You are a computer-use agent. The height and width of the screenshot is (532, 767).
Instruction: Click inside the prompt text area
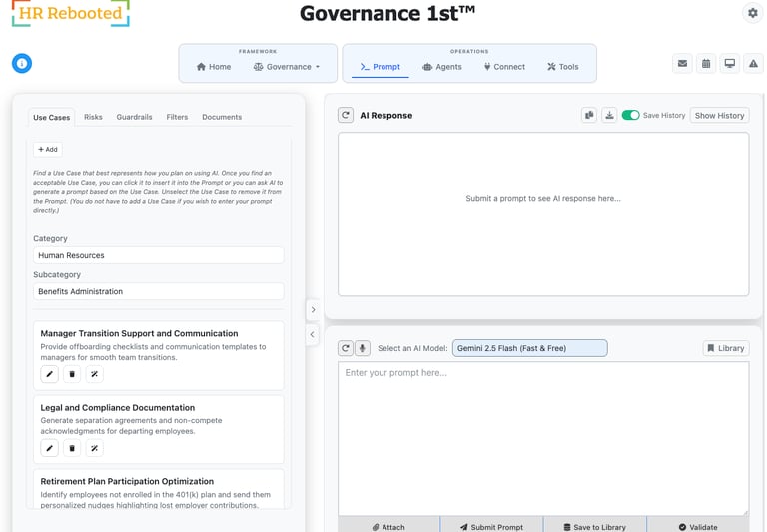(543, 438)
